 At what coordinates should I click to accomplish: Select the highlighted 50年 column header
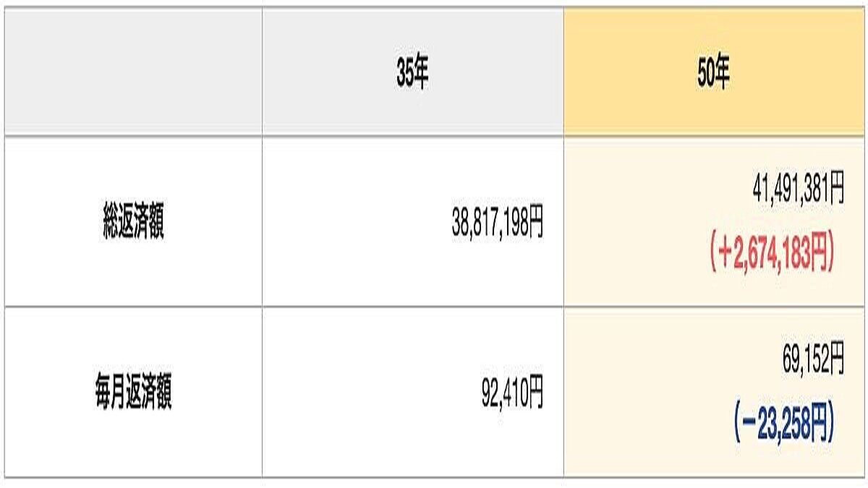[x=713, y=73]
